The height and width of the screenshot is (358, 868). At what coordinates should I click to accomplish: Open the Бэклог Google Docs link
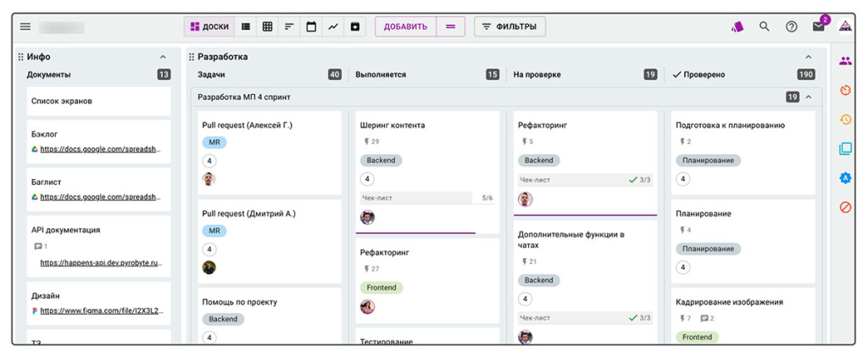tap(100, 149)
